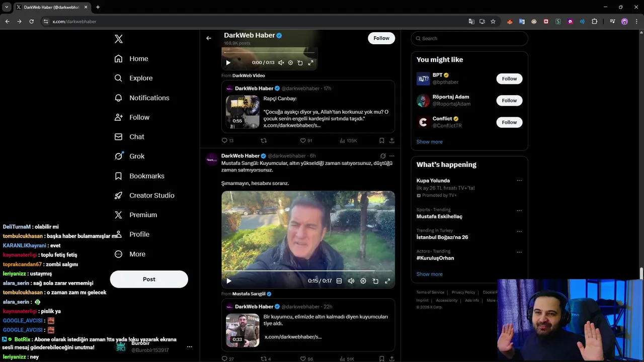Reload the browser page
This screenshot has height=362, width=644.
pos(31,22)
